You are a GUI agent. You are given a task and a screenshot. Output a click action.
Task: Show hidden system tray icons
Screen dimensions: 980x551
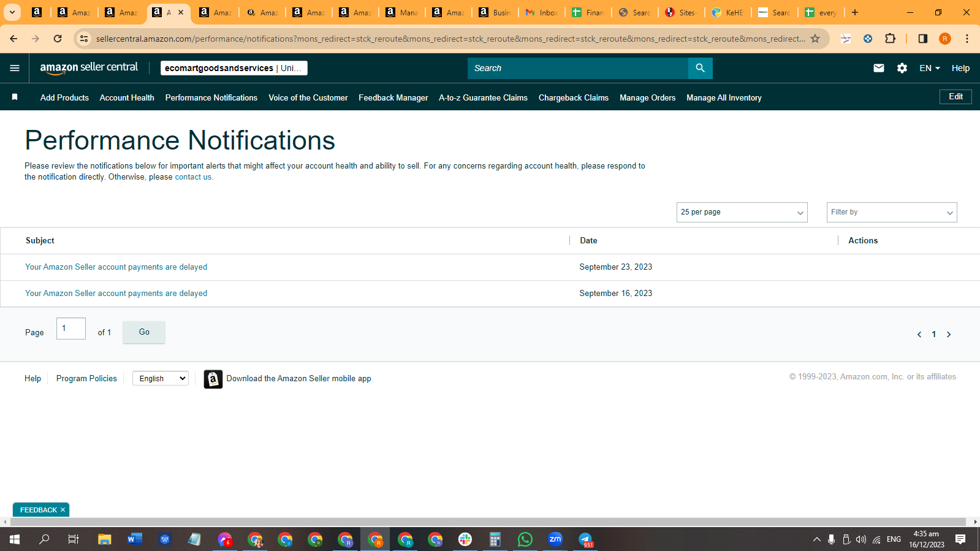[x=816, y=539]
